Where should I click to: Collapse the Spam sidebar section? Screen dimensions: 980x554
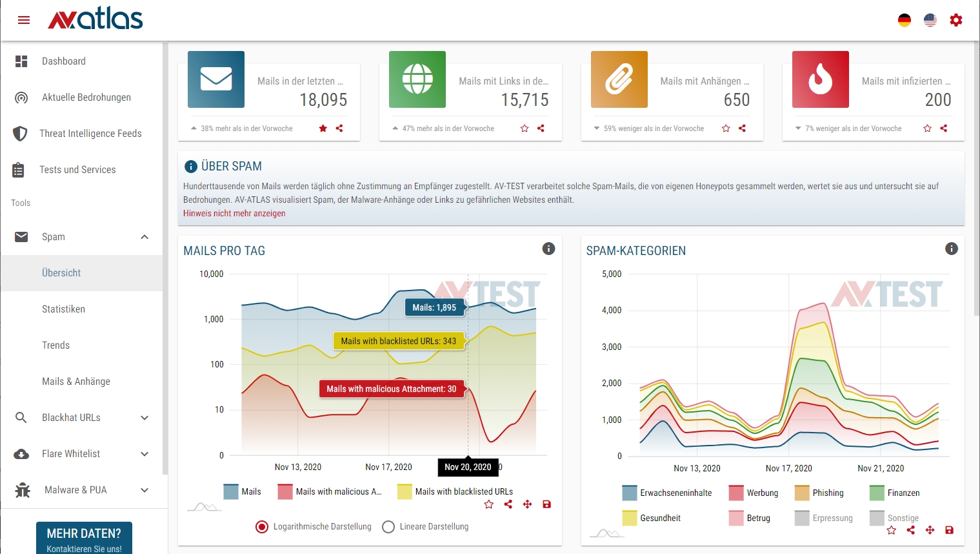point(145,237)
